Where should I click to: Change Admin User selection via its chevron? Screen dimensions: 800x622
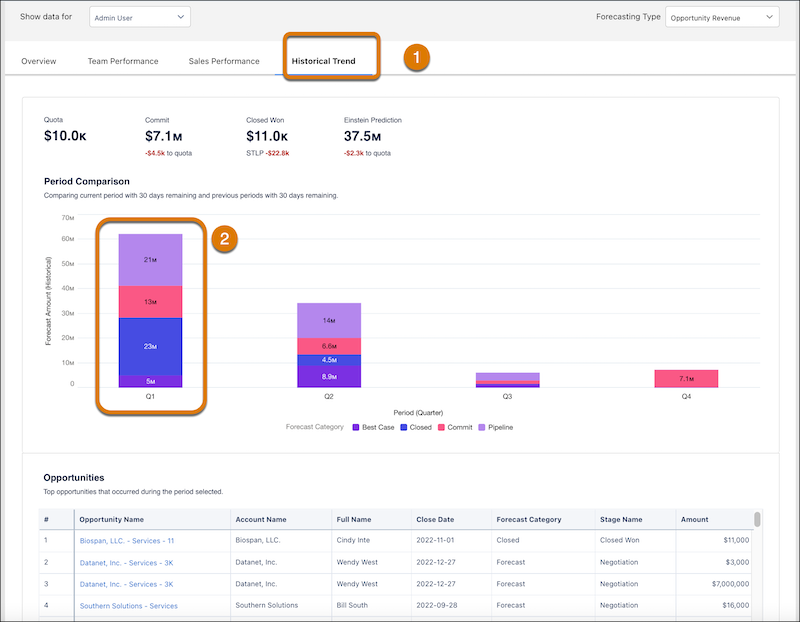pyautogui.click(x=182, y=16)
